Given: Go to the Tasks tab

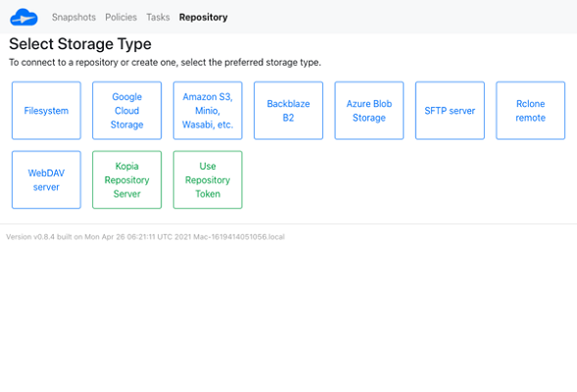Looking at the screenshot, I should click(x=158, y=18).
